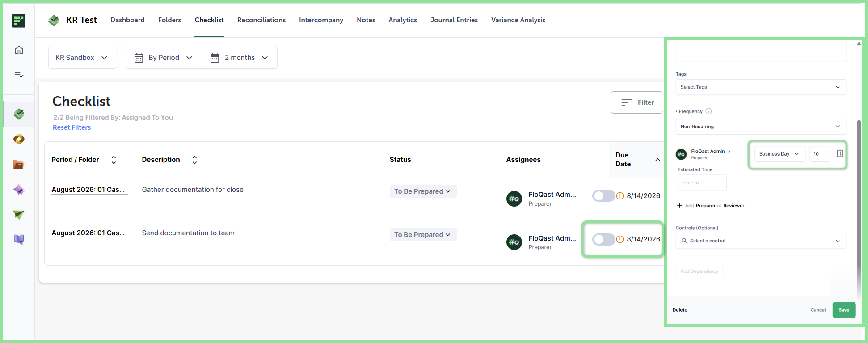Open the KR Sandbox entity dropdown
Image resolution: width=868 pixels, height=343 pixels.
(x=83, y=58)
